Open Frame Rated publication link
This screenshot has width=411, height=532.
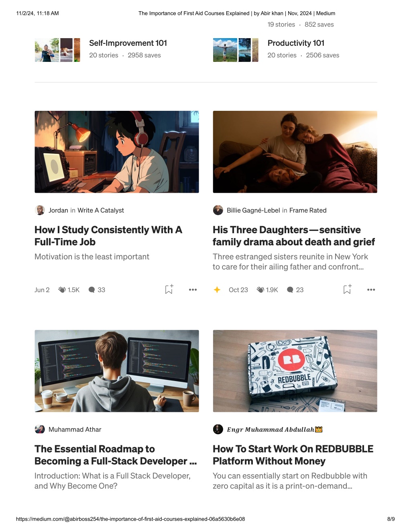(308, 210)
